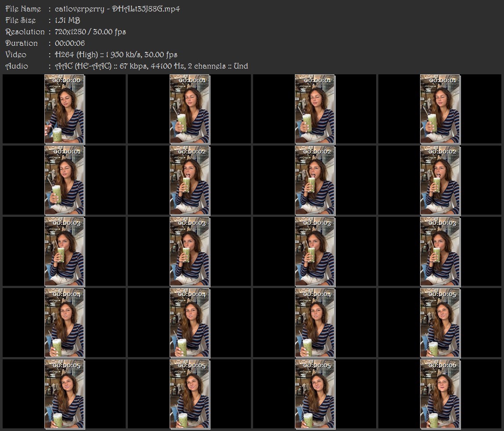The width and height of the screenshot is (504, 431).
Task: Click the file name catloverperry - DHALt35J88G.mp4
Action: 117,9
